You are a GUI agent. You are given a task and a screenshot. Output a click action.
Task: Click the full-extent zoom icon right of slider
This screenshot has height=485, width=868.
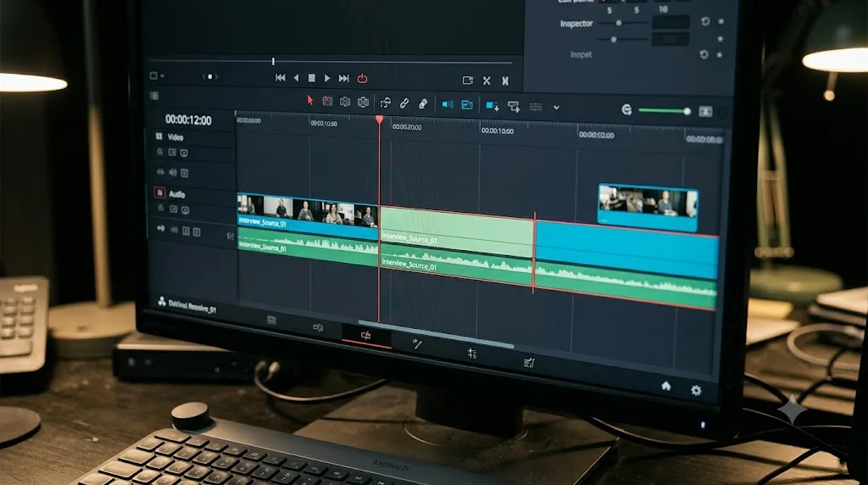coord(705,112)
